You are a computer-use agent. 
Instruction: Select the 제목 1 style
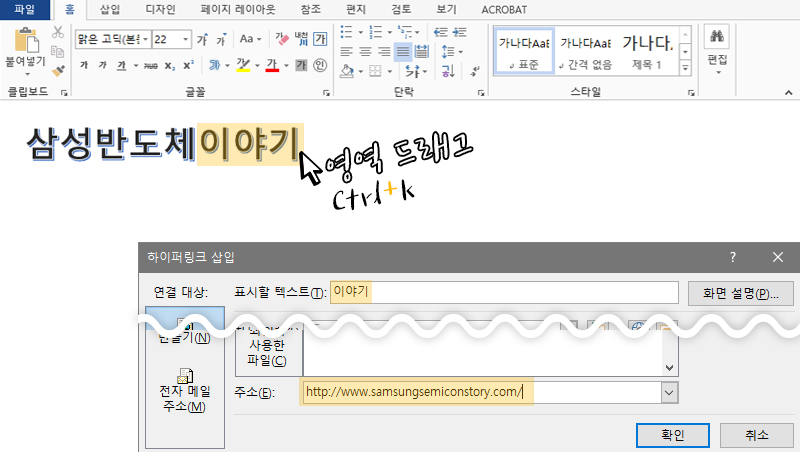click(647, 51)
